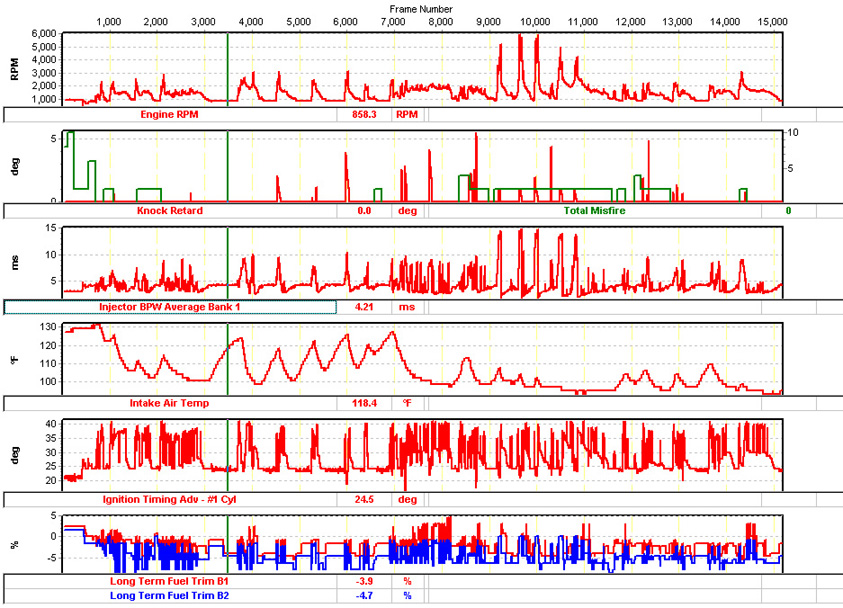
Task: Click the 24.5 ignition timing value
Action: click(364, 499)
